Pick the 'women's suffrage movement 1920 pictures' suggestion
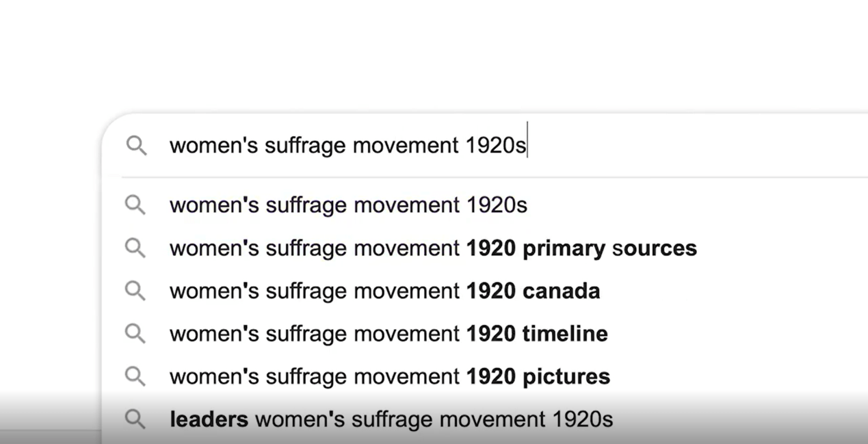 pos(485,376)
